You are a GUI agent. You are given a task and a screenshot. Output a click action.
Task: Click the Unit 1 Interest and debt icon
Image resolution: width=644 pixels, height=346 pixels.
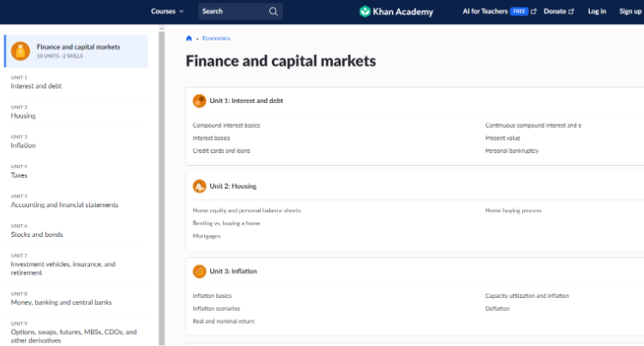(199, 100)
